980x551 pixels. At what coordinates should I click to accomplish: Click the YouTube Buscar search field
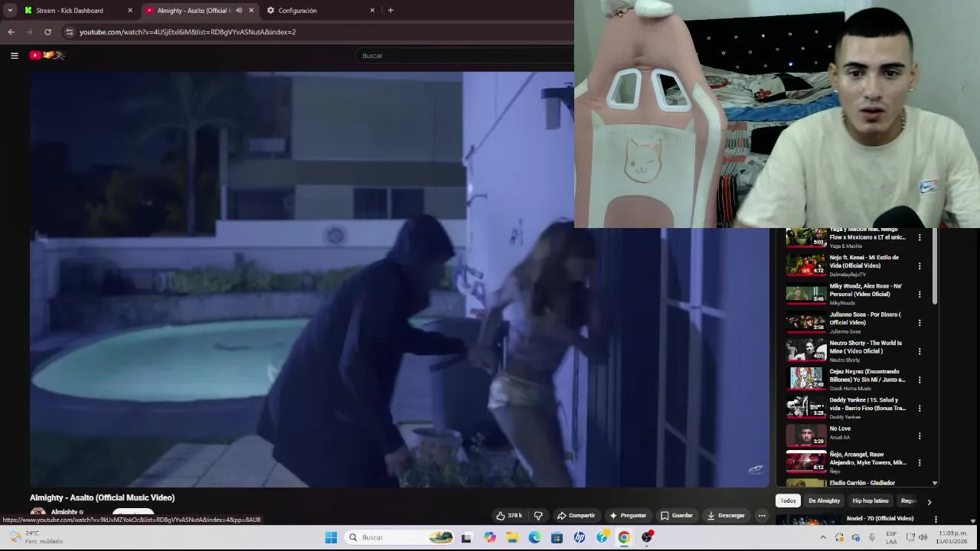point(465,56)
